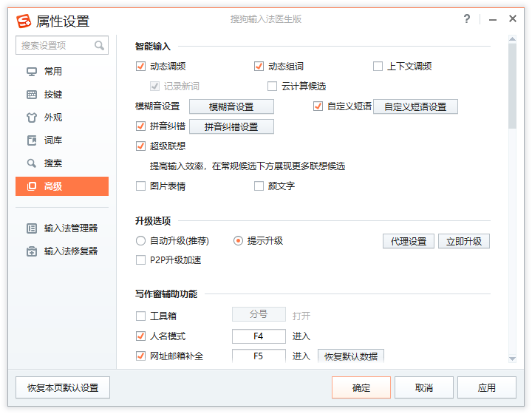The width and height of the screenshot is (532, 414).
Task: Enable the 图片表情 checkbox
Action: [x=140, y=186]
